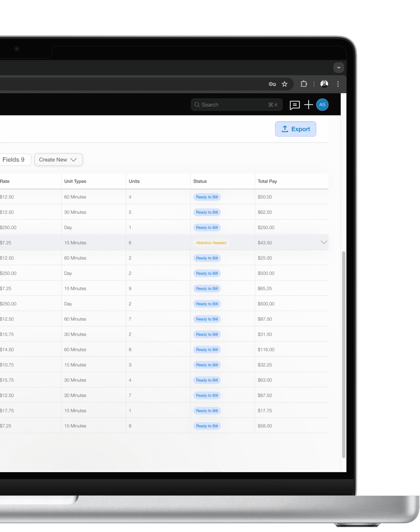Click the Ready to Bill badge for $50.00

[207, 197]
